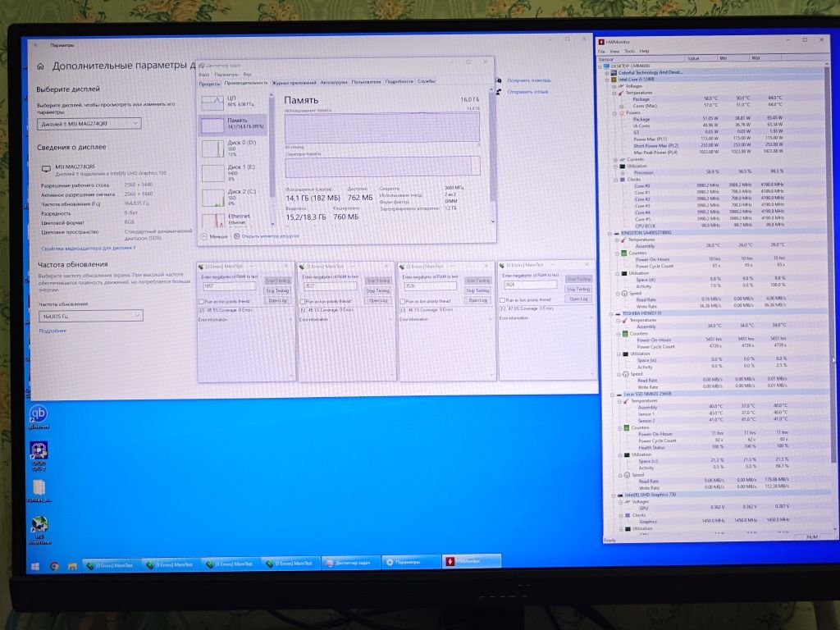The image size is (840, 630).
Task: Switch to Службы tab in Task Manager
Action: [427, 81]
